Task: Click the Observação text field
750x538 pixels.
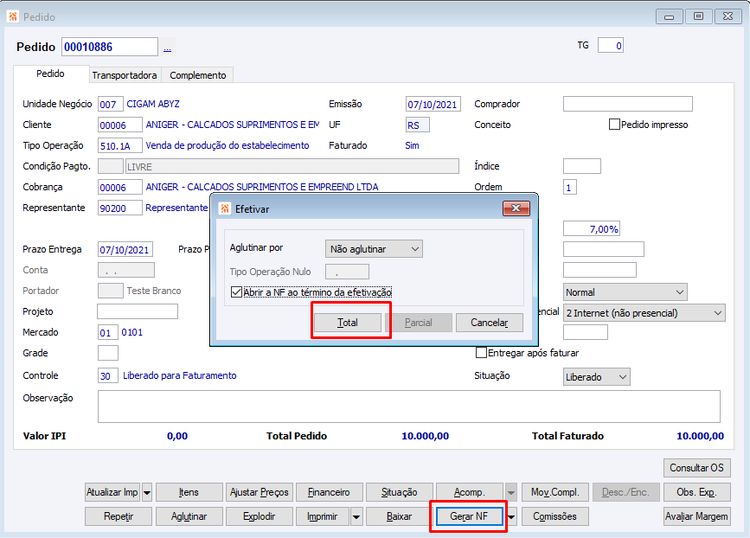Action: 409,406
